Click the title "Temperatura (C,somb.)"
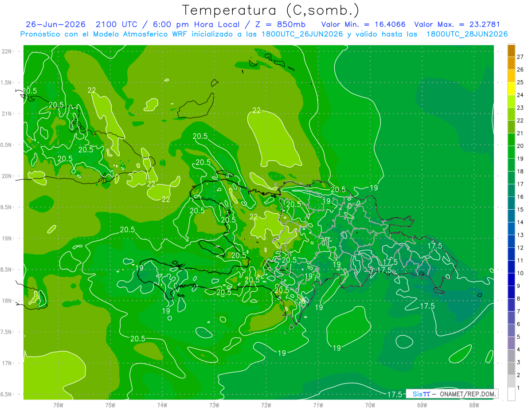 click(271, 10)
